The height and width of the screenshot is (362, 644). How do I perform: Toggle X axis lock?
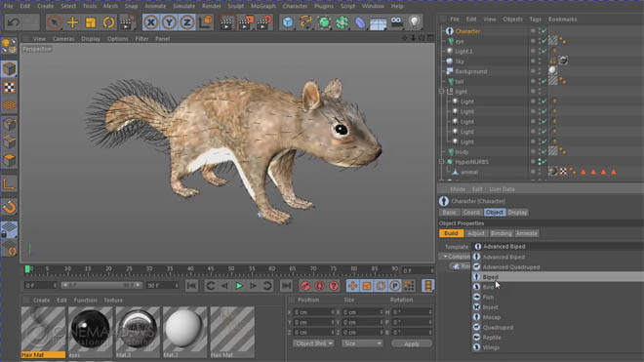click(151, 22)
